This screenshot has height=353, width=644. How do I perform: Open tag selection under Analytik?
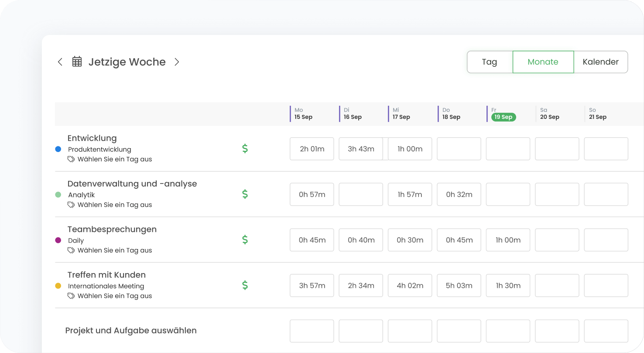pos(114,205)
